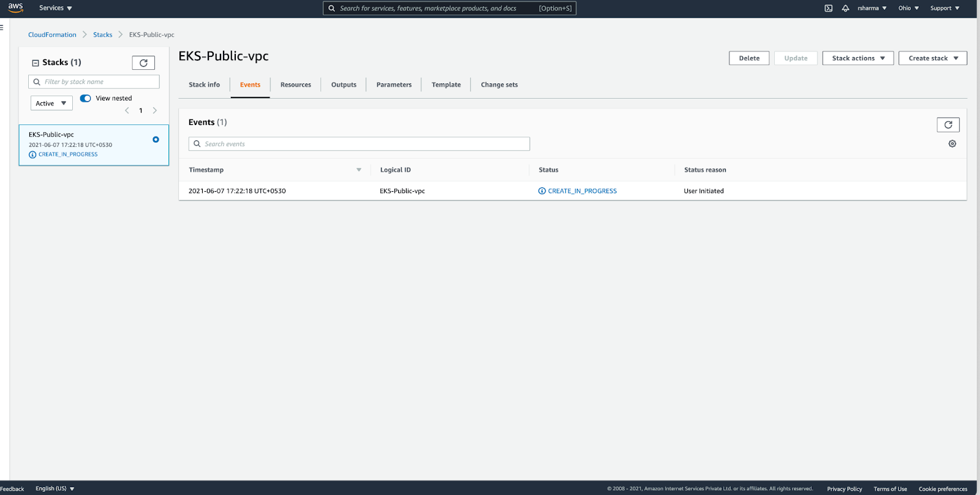Collapse the Stacks panel box icon

tap(36, 63)
